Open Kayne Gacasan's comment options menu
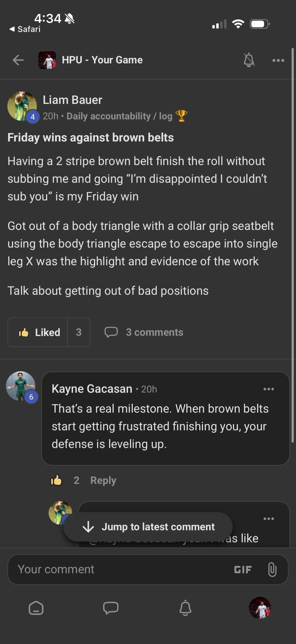Screen dimensions: 296x644 click(x=269, y=389)
